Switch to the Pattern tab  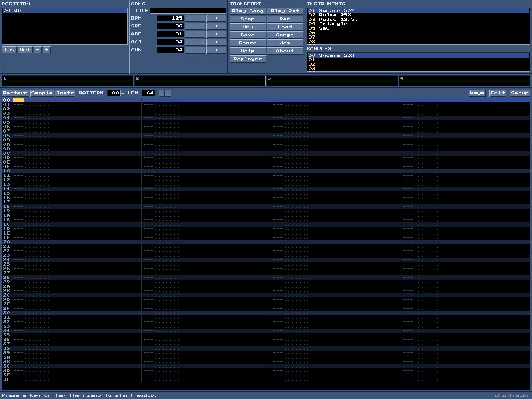16,93
